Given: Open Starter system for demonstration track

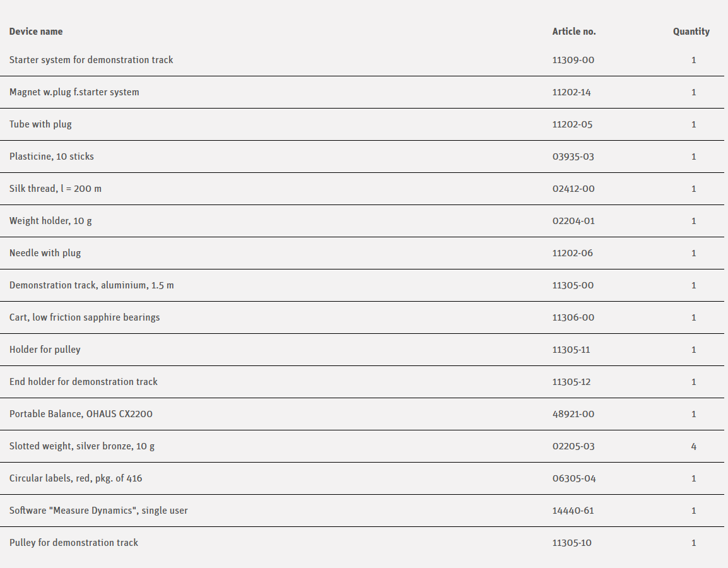Looking at the screenshot, I should pyautogui.click(x=91, y=60).
